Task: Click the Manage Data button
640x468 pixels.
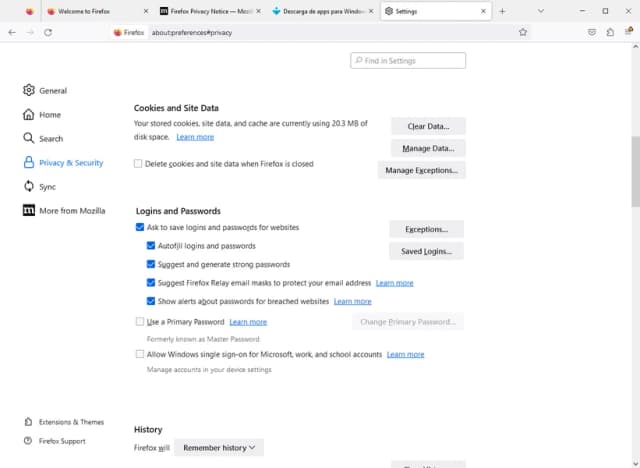Action: click(428, 149)
